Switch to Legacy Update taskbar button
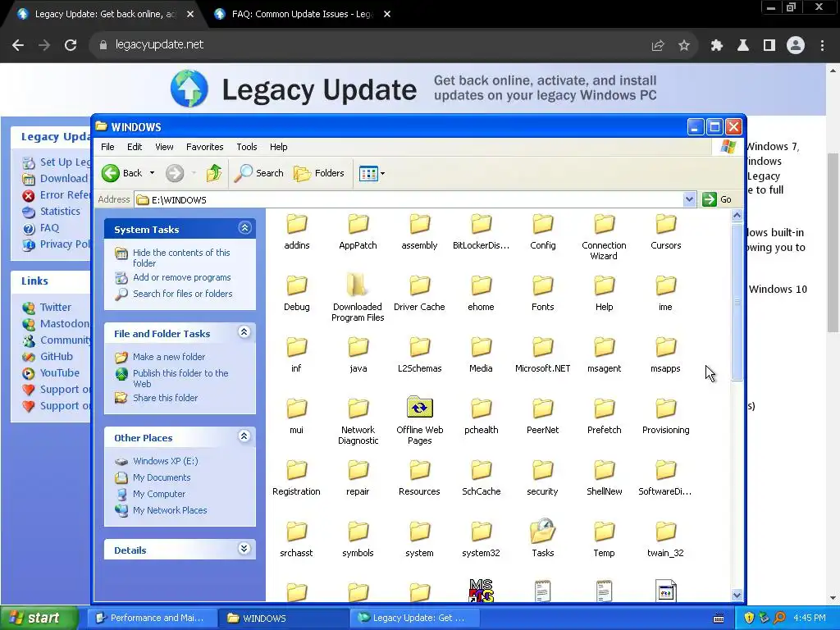 click(414, 618)
